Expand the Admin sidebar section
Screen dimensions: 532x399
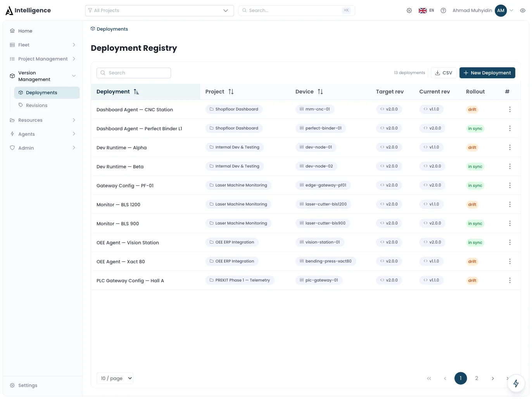[43, 148]
